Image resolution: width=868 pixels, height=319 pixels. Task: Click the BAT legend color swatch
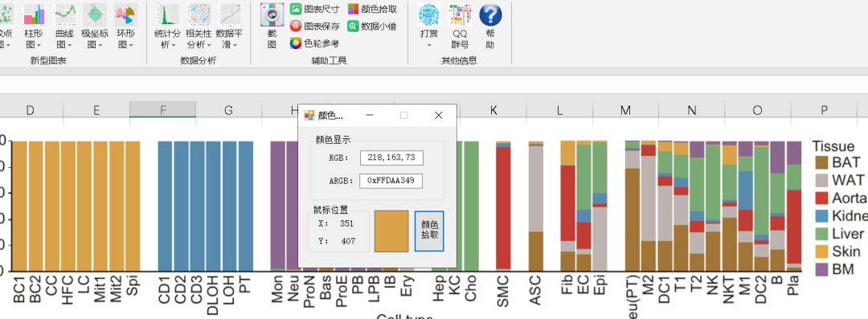point(821,162)
